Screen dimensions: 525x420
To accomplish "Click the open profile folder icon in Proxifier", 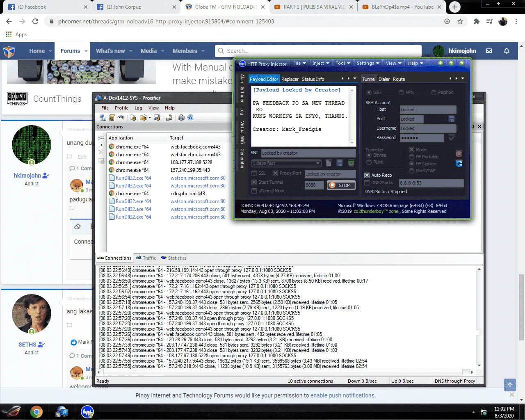I will [x=143, y=118].
